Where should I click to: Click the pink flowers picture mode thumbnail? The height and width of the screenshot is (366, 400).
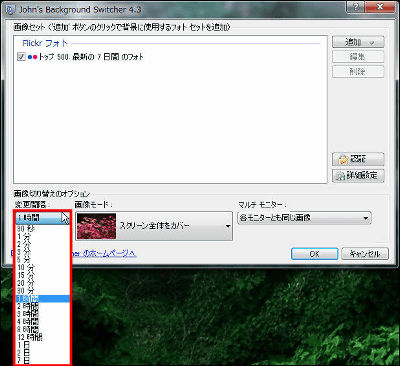[97, 226]
